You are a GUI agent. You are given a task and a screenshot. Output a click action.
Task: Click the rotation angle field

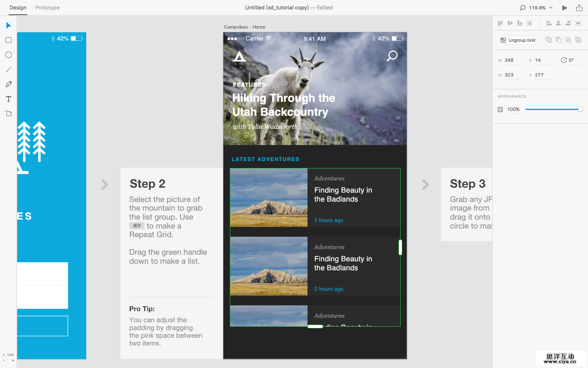[x=575, y=60]
